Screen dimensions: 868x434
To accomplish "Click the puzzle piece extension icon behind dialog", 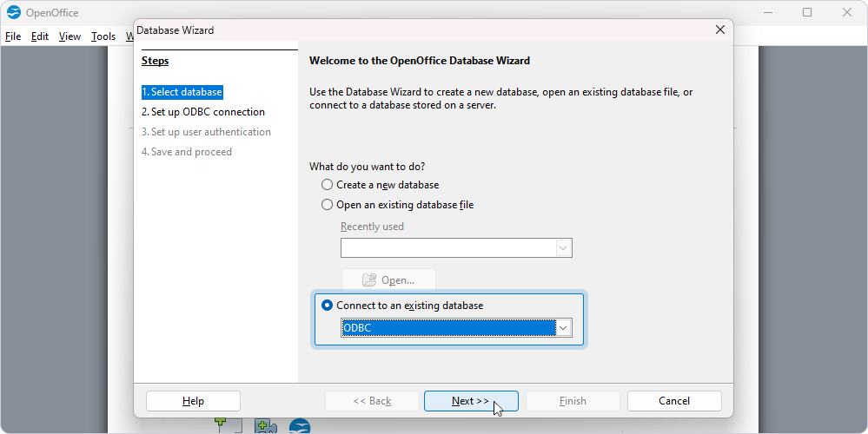I will click(x=266, y=426).
